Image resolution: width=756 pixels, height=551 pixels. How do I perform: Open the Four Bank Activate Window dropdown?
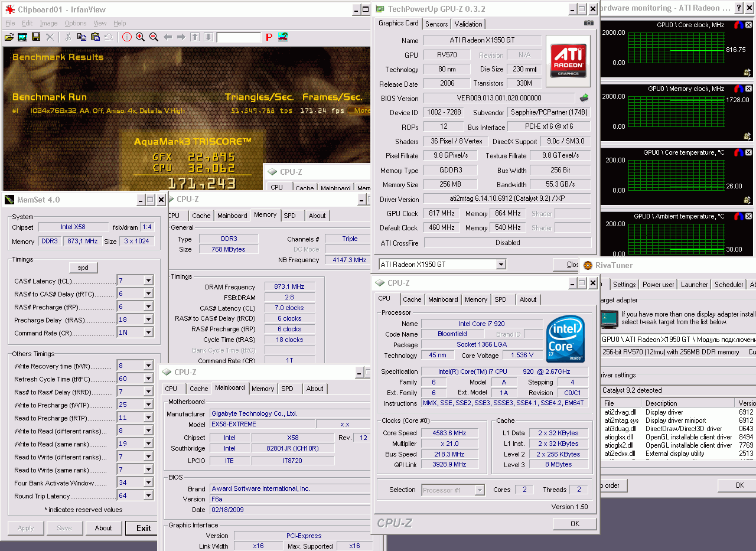148,482
